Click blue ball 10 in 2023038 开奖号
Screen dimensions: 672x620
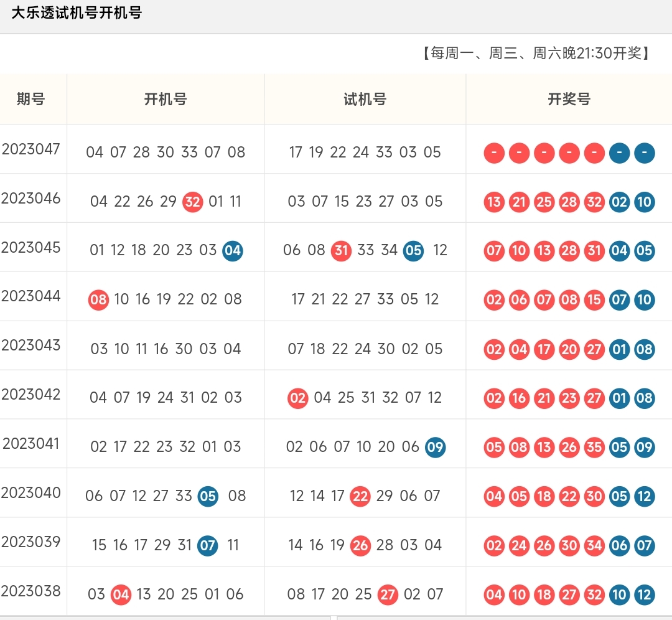[619, 594]
